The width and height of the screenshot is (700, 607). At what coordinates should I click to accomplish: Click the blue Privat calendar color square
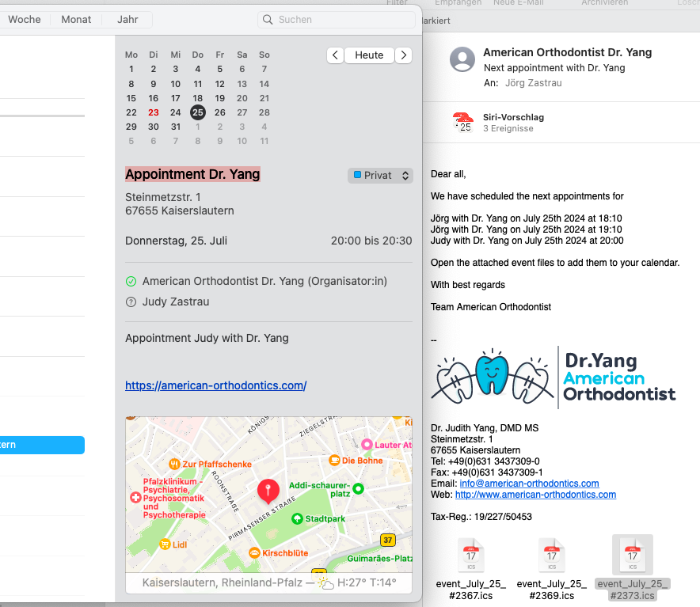click(x=357, y=175)
